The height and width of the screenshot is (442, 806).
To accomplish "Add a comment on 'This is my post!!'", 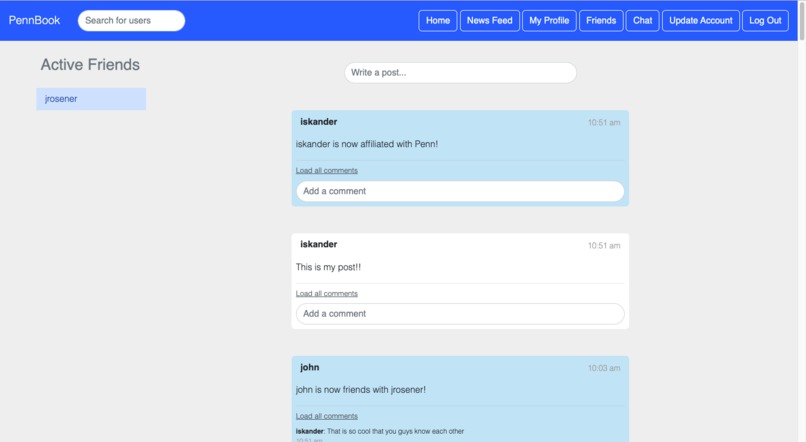I will coord(460,314).
